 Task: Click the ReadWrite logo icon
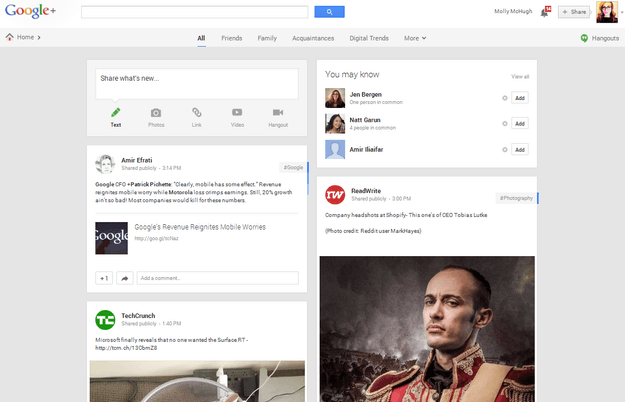tap(335, 195)
